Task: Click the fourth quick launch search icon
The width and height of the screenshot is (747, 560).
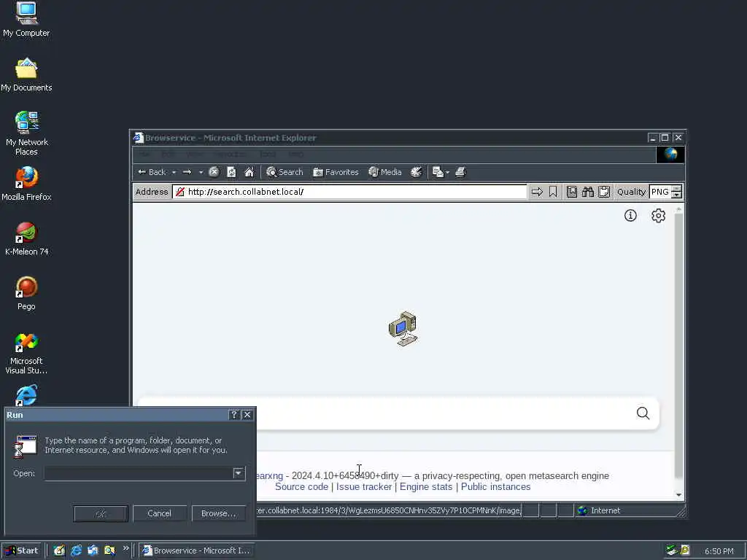Action: pyautogui.click(x=109, y=551)
